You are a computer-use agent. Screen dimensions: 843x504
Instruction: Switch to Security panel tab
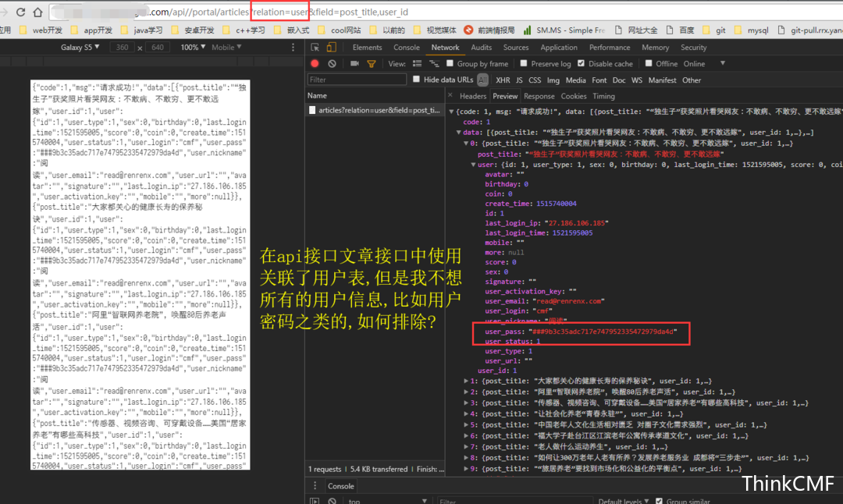coord(694,48)
